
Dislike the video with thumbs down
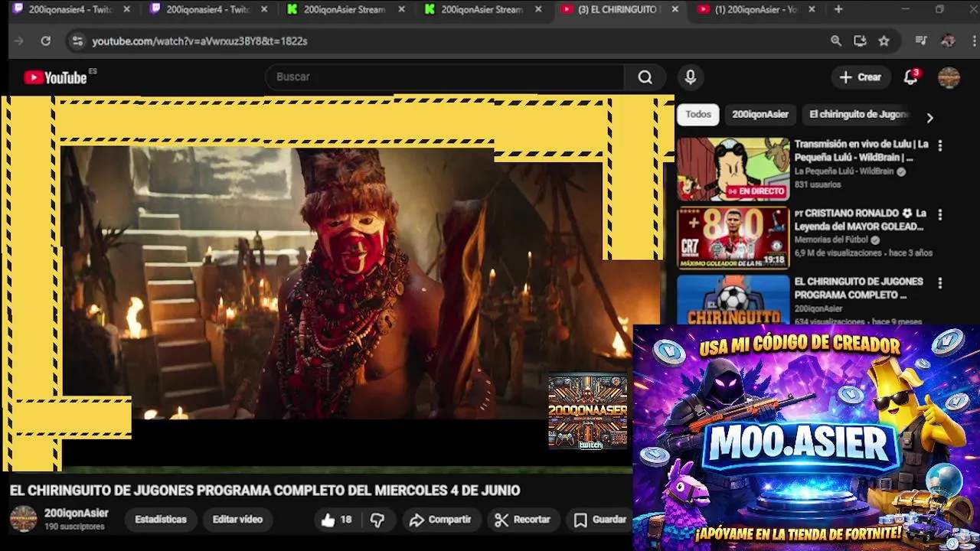377,520
